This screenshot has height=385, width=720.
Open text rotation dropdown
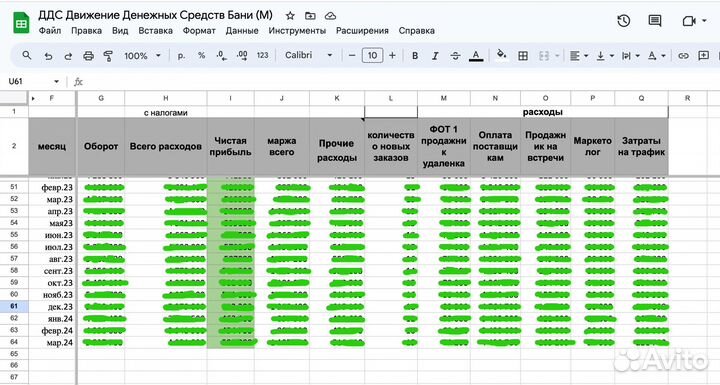656,56
